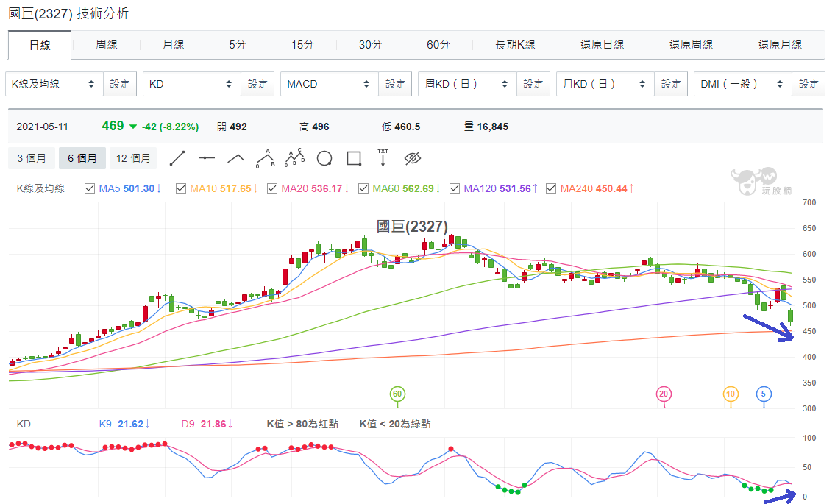The height and width of the screenshot is (504, 835).
Task: Open the K線及均線 indicator dropdown
Action: (54, 84)
